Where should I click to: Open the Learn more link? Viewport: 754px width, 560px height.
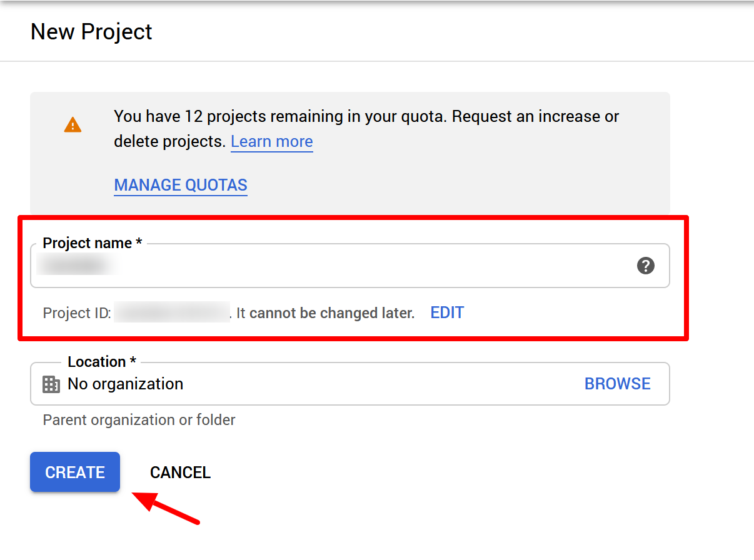(271, 142)
